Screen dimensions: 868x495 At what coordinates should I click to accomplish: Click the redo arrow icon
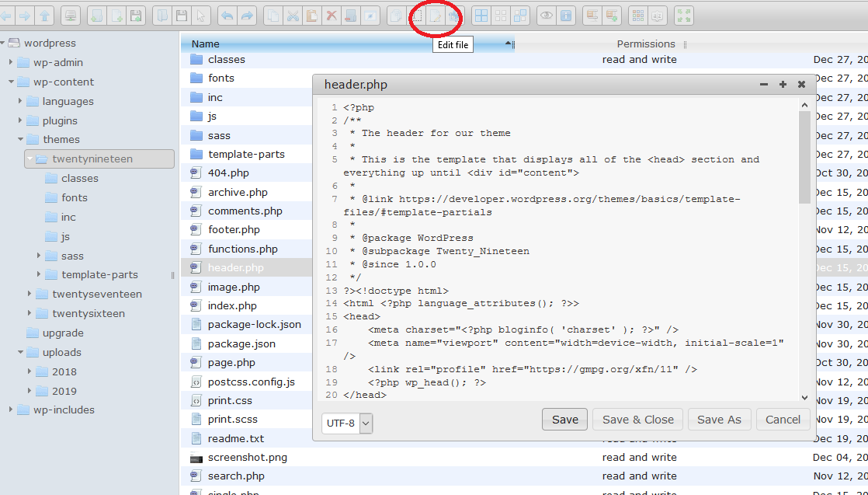[247, 16]
